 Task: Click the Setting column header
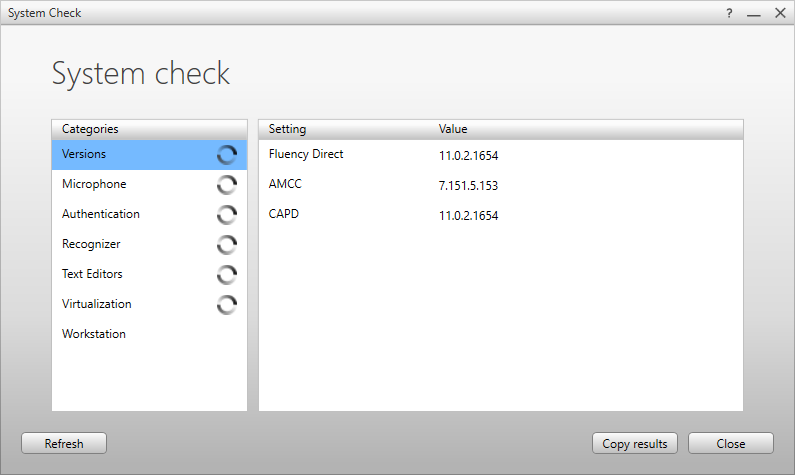tap(288, 129)
